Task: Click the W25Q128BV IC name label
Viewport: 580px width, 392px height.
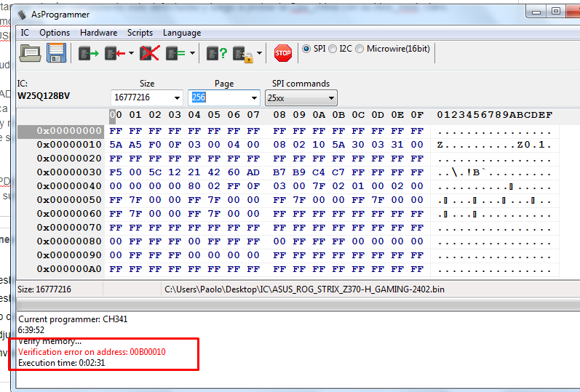Action: pos(44,96)
